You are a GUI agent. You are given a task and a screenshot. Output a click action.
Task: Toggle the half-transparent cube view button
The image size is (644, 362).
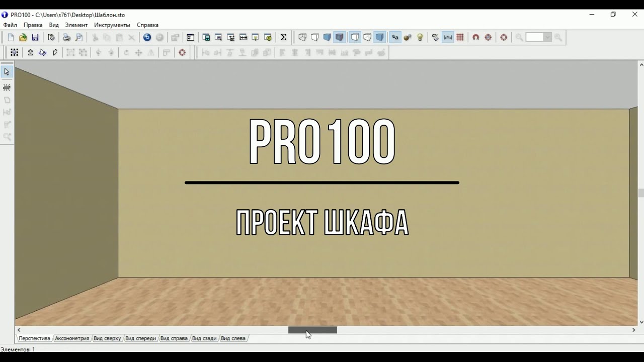point(367,37)
